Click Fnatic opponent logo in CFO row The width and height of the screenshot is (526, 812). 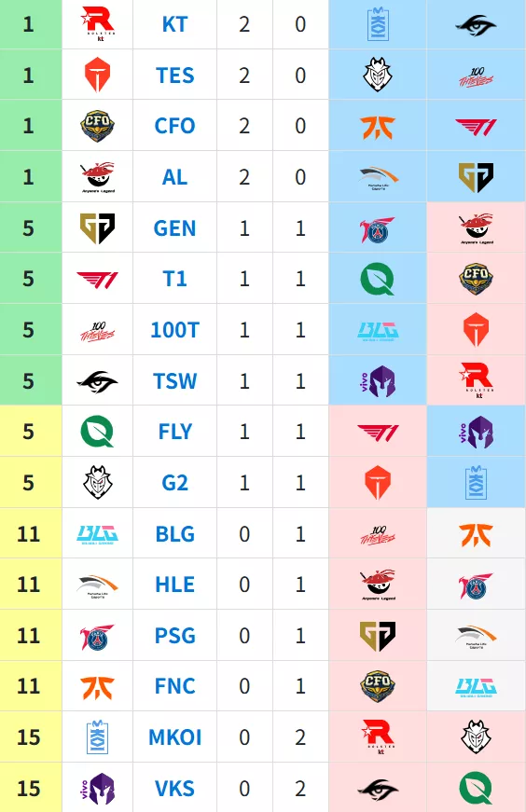(x=378, y=127)
